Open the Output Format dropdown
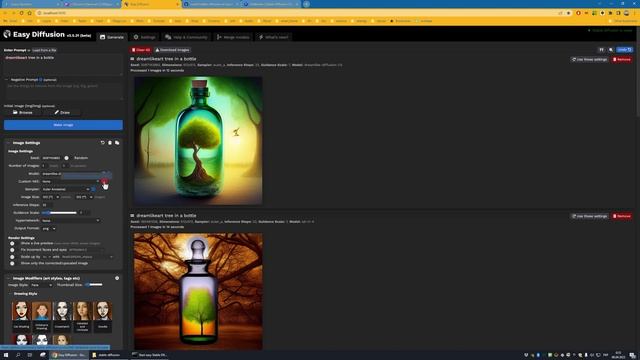640x360 pixels. pyautogui.click(x=49, y=229)
